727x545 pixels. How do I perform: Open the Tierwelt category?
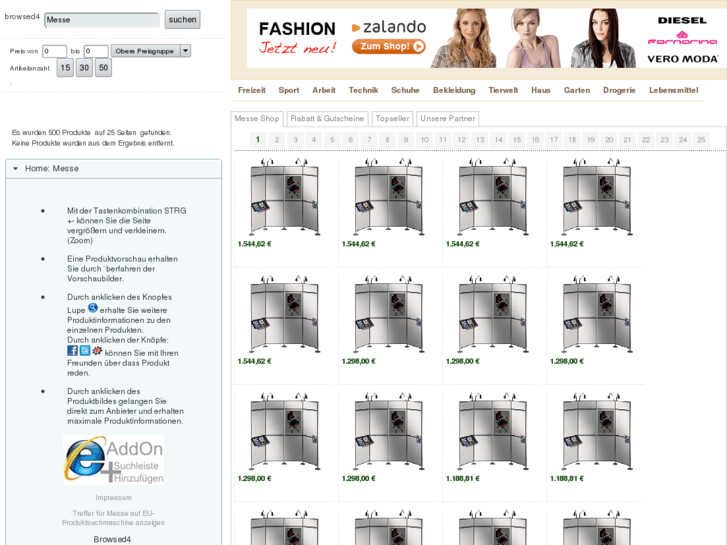503,90
